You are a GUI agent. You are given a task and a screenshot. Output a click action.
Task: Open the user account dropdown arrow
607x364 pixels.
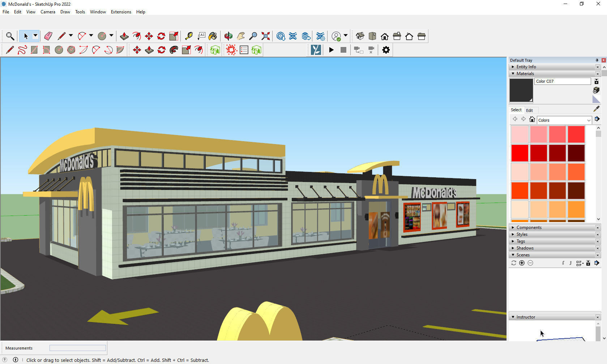pos(346,36)
